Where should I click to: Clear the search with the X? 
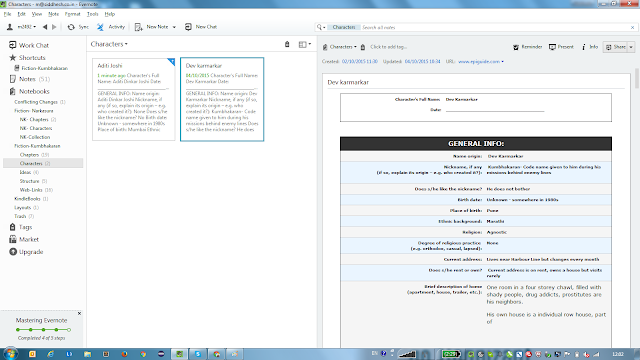[x=632, y=27]
